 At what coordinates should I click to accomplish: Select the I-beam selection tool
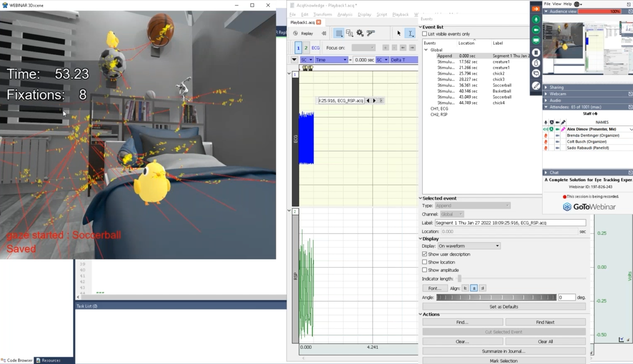410,33
